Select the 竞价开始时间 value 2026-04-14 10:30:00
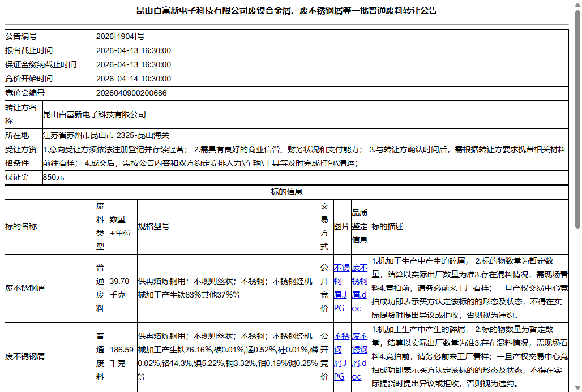582x392 pixels. coord(134,79)
